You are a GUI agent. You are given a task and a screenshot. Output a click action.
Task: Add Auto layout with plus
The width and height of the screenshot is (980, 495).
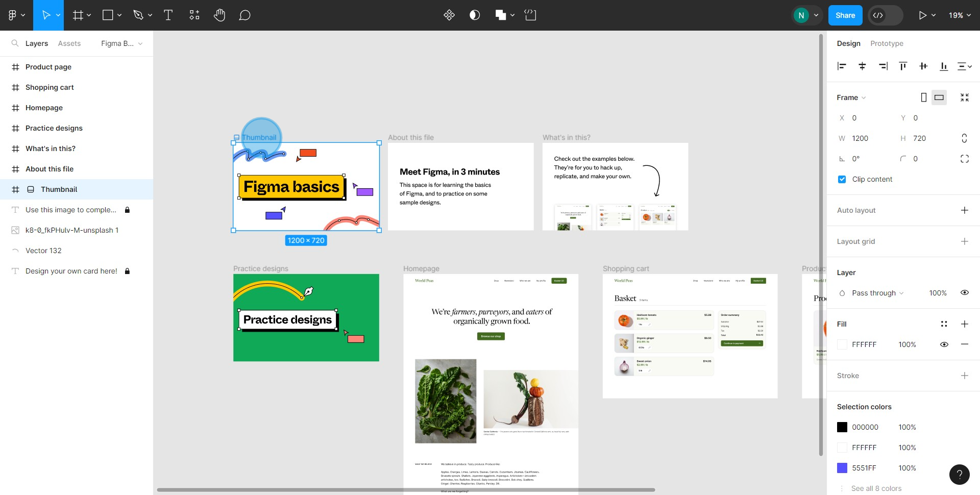point(964,210)
